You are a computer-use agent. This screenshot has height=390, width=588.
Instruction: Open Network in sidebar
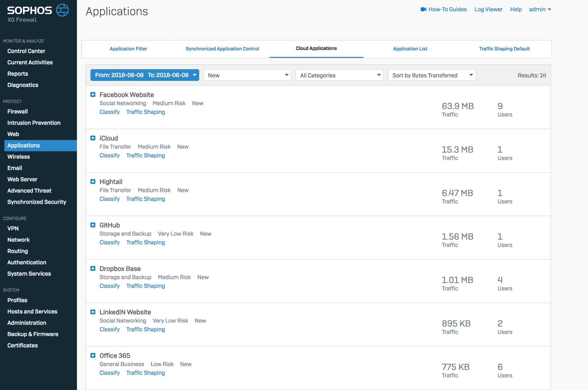(x=19, y=240)
